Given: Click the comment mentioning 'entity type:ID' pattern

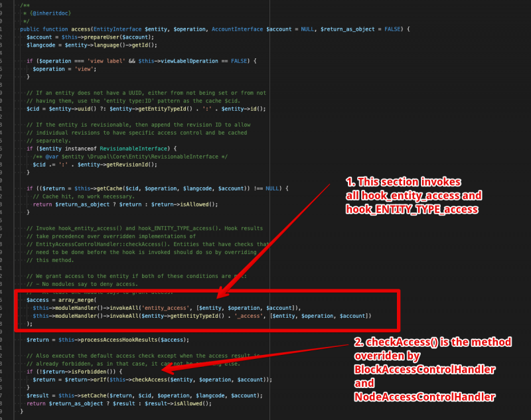Looking at the screenshot, I should 133,101.
